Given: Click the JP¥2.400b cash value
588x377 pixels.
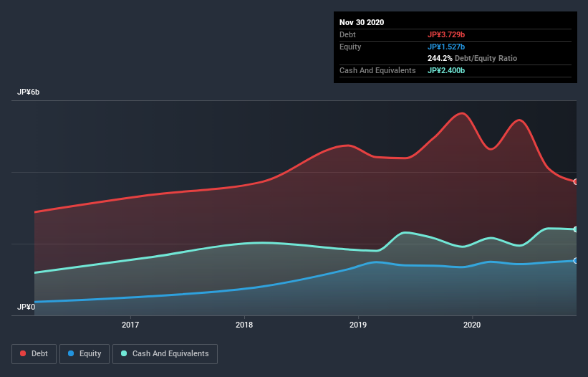Looking at the screenshot, I should point(446,70).
